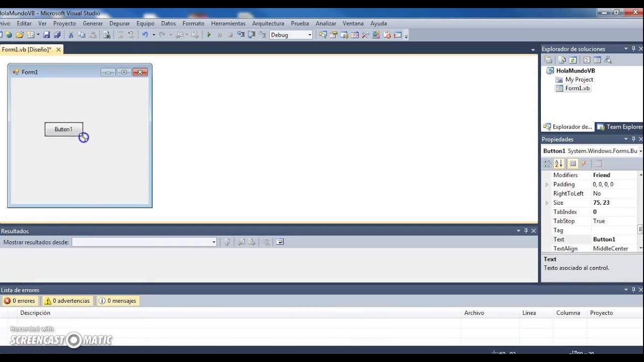Expand the Size property
The width and height of the screenshot is (644, 362).
(547, 203)
